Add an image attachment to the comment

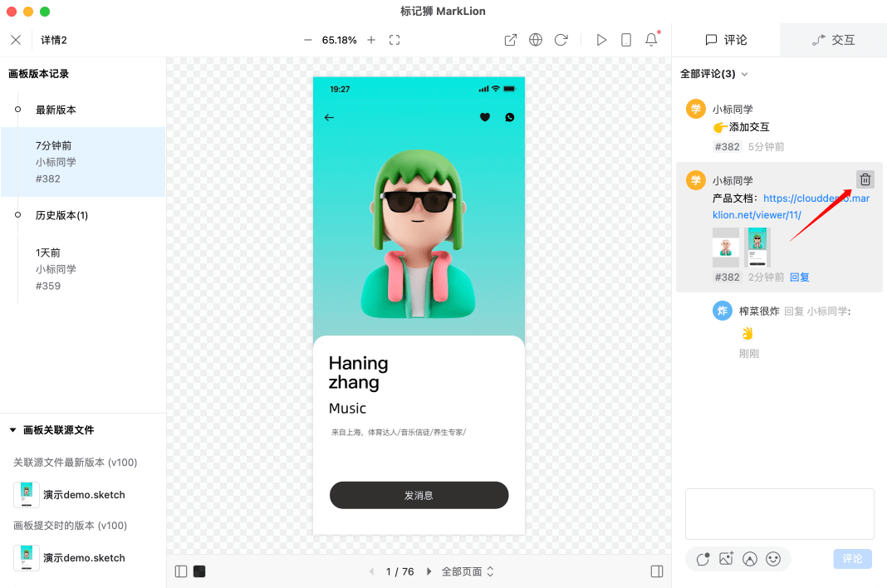[726, 559]
